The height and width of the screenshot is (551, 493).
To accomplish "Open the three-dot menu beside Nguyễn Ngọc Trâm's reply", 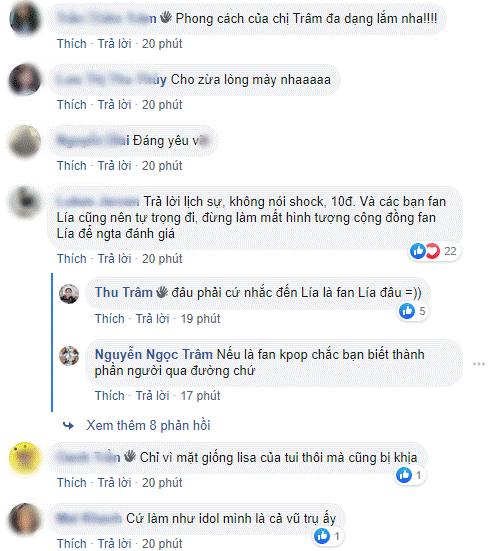I will [x=479, y=364].
